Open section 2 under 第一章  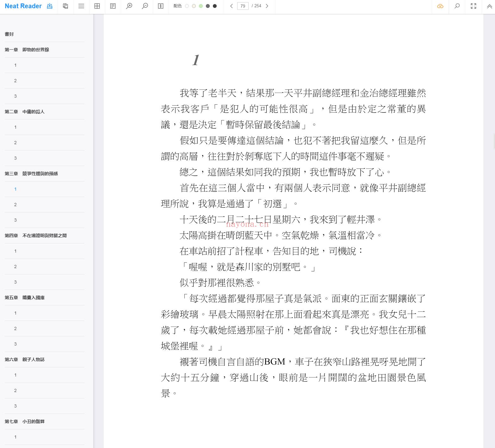coord(45,81)
